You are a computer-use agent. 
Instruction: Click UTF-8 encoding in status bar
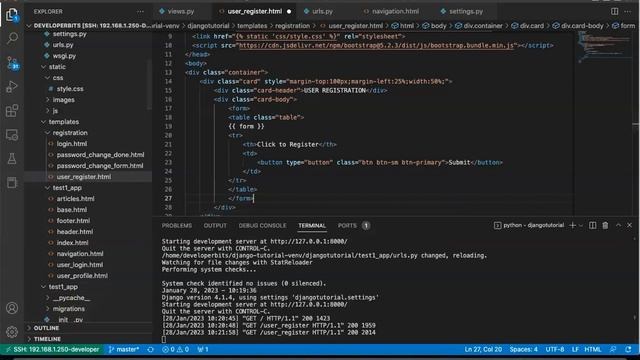point(555,350)
